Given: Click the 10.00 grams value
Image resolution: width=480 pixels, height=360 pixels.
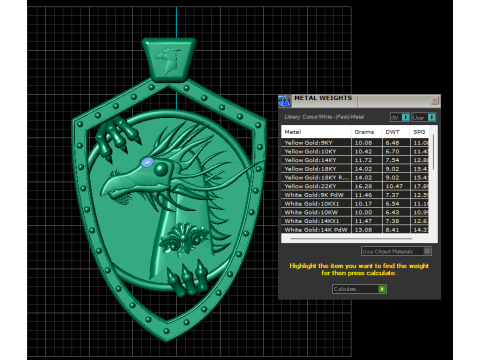Looking at the screenshot, I should [x=363, y=212].
